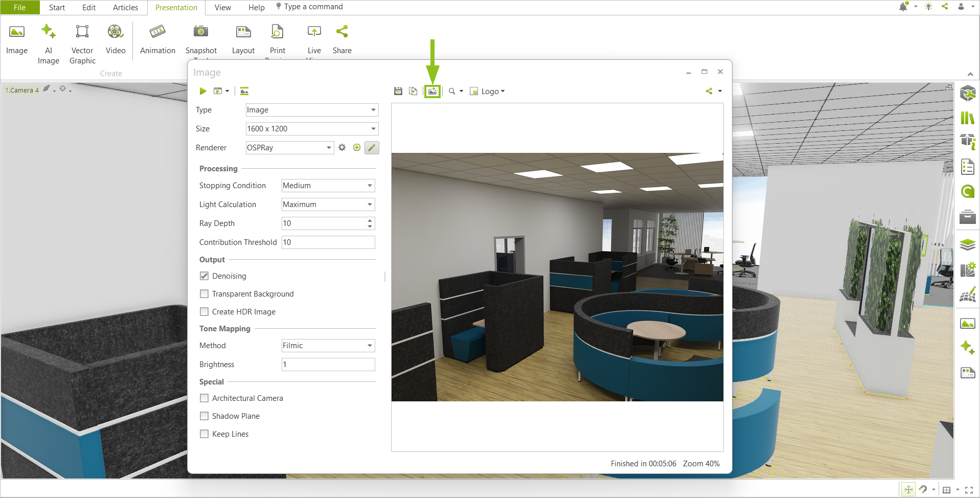
Task: Enable Transparent Background checkbox
Action: (x=204, y=294)
